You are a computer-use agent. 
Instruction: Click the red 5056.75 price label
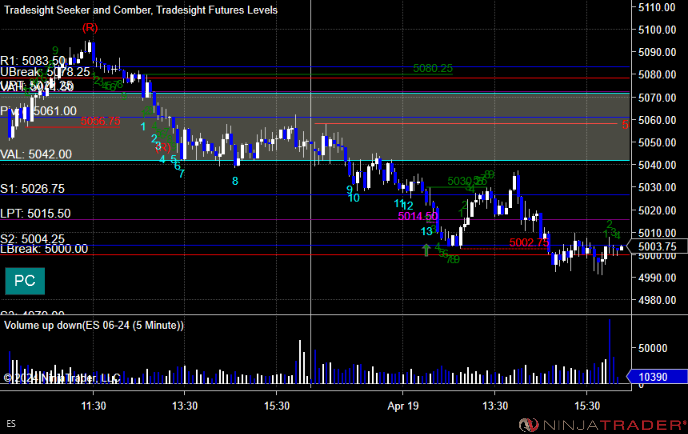point(100,121)
